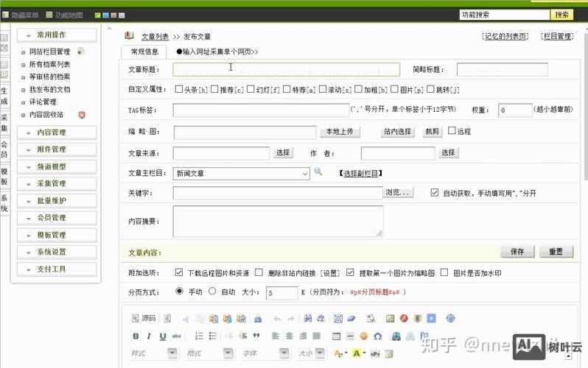Screen dimensions: 588x368
Task: Check the 加粗[b] attribute checkbox
Action: point(359,89)
